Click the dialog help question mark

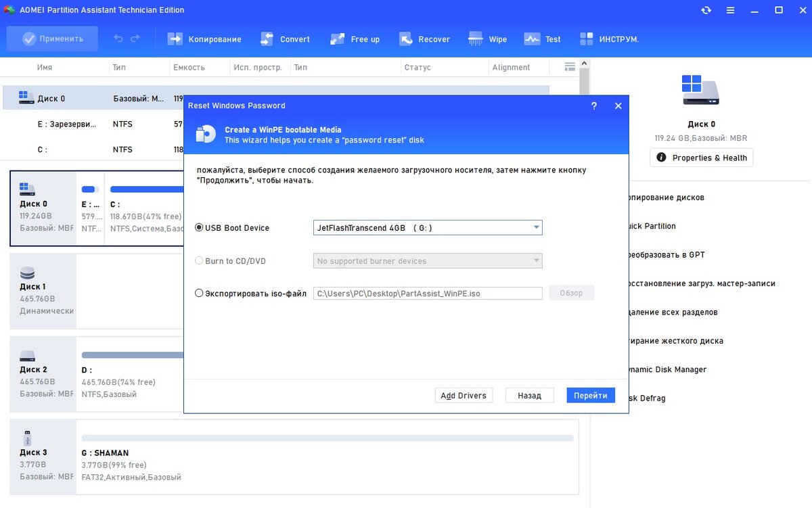(x=594, y=106)
